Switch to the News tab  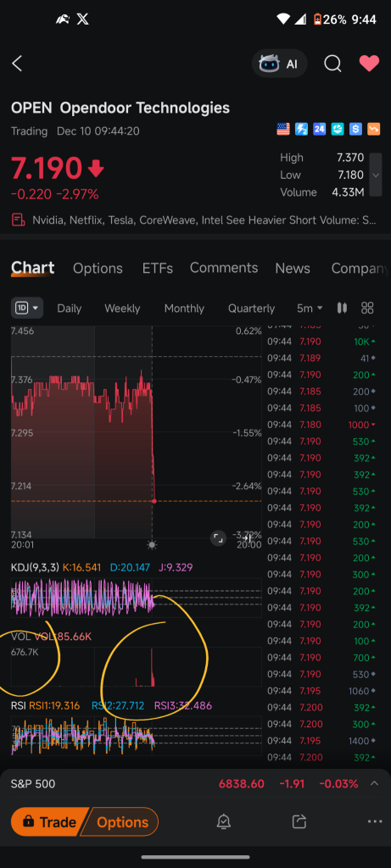293,269
